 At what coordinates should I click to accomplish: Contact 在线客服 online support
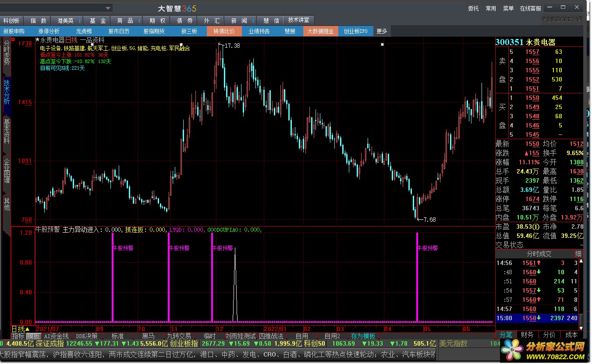coord(530,8)
